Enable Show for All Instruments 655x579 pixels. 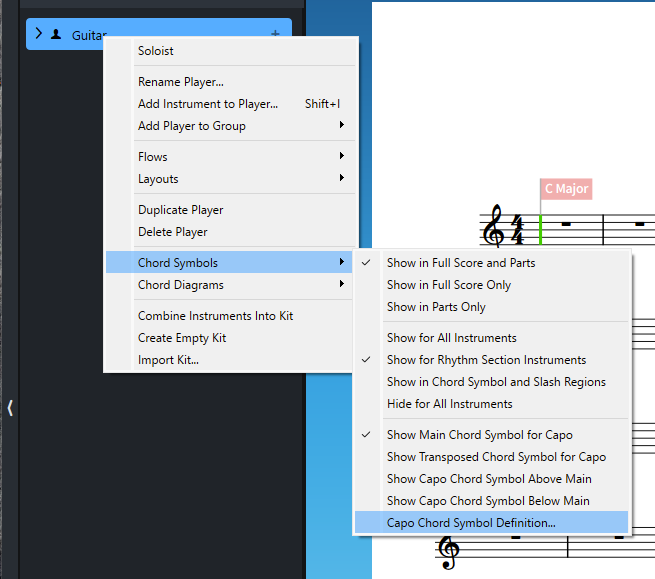[491, 338]
